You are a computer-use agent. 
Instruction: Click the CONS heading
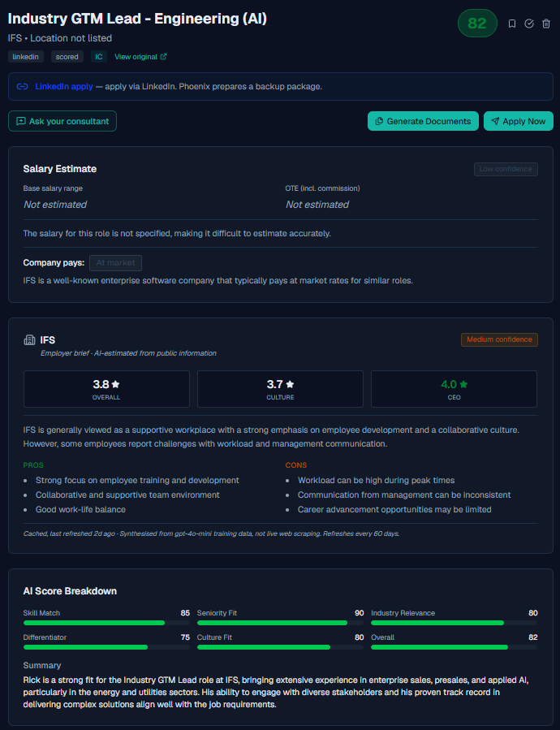pos(296,465)
